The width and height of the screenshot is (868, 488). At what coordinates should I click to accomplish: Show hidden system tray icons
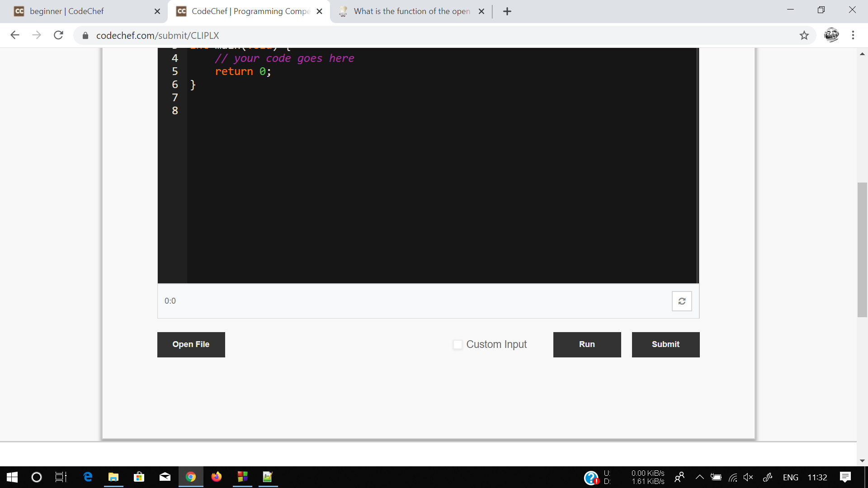point(699,477)
